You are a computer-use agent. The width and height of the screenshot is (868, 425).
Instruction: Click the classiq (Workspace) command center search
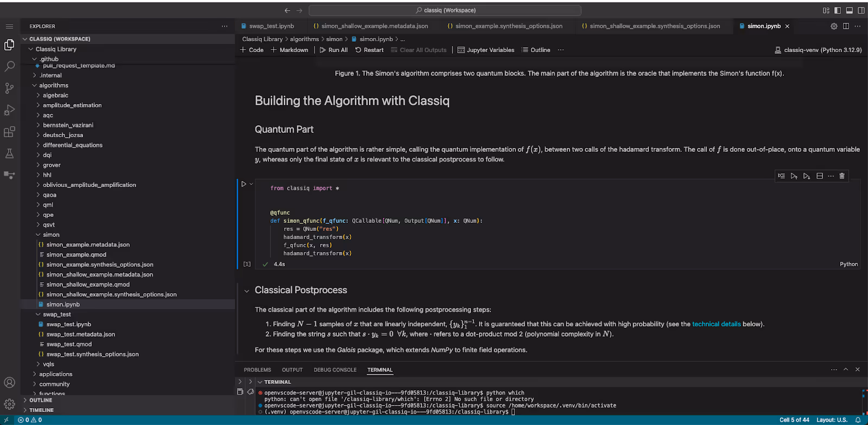[x=445, y=10]
